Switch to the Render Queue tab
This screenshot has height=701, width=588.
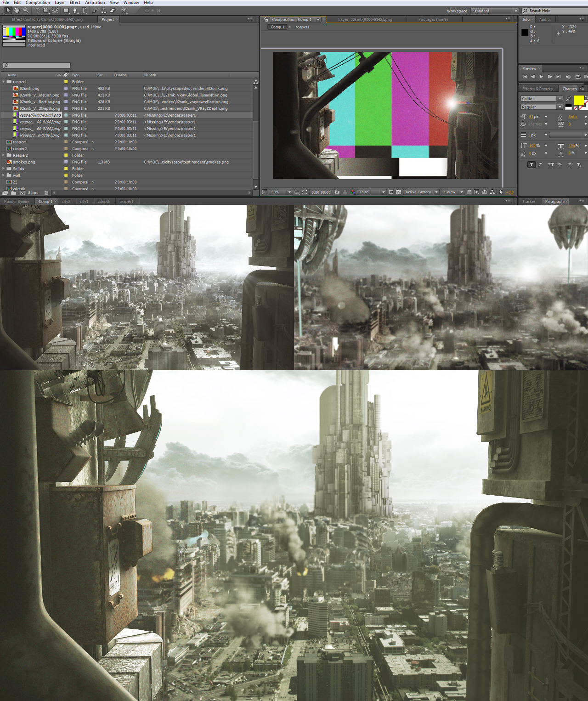point(17,201)
